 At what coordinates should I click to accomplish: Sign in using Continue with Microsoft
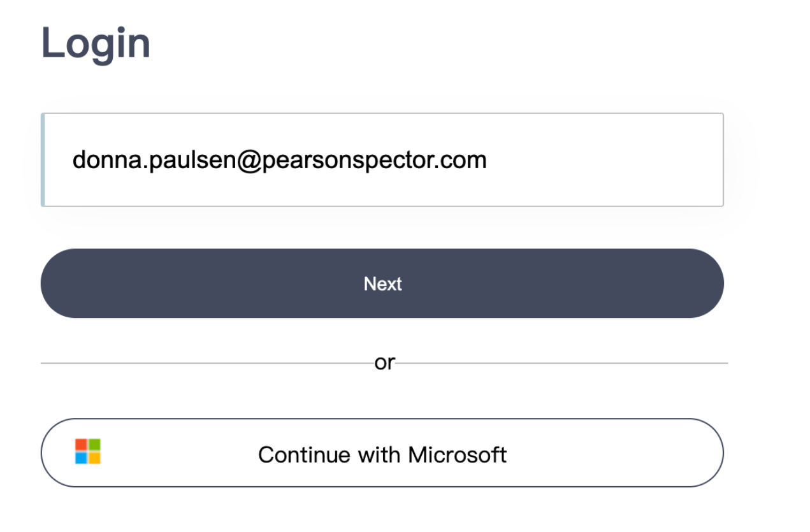click(x=382, y=453)
